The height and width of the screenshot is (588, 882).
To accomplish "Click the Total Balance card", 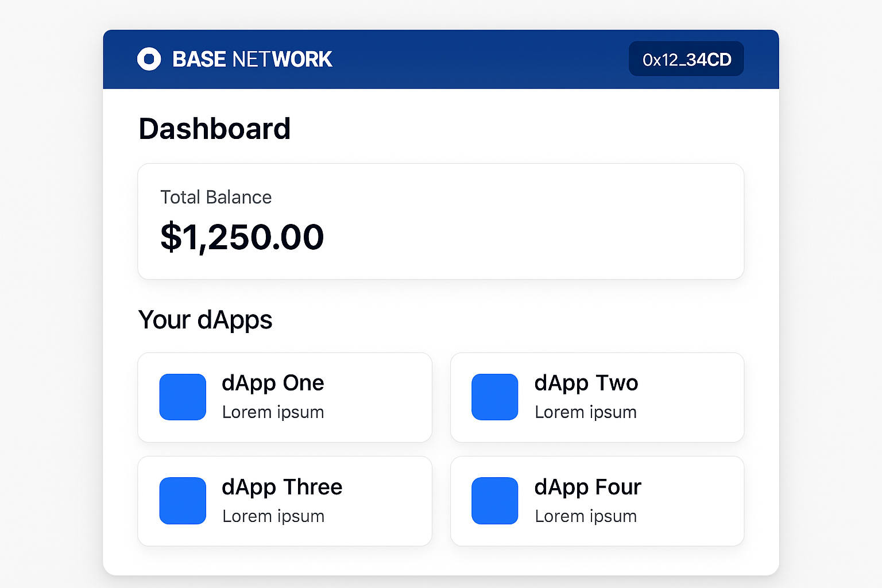I will click(x=440, y=221).
